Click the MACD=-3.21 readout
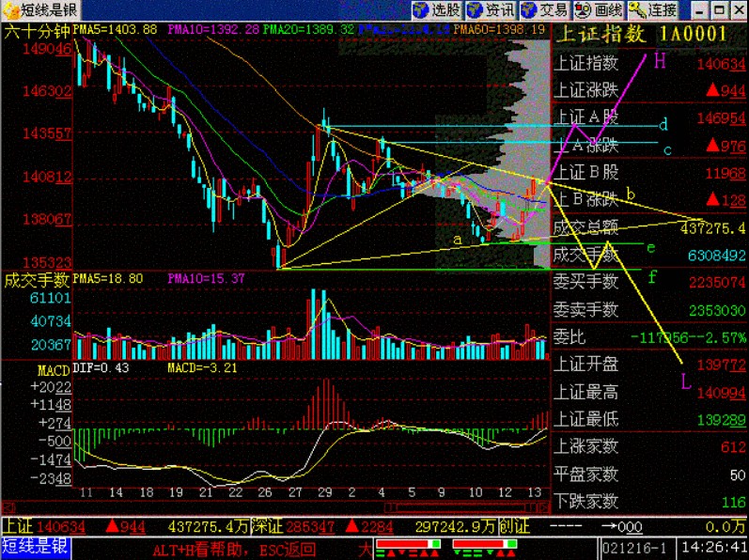Viewport: 749px width, 560px height. coord(203,367)
